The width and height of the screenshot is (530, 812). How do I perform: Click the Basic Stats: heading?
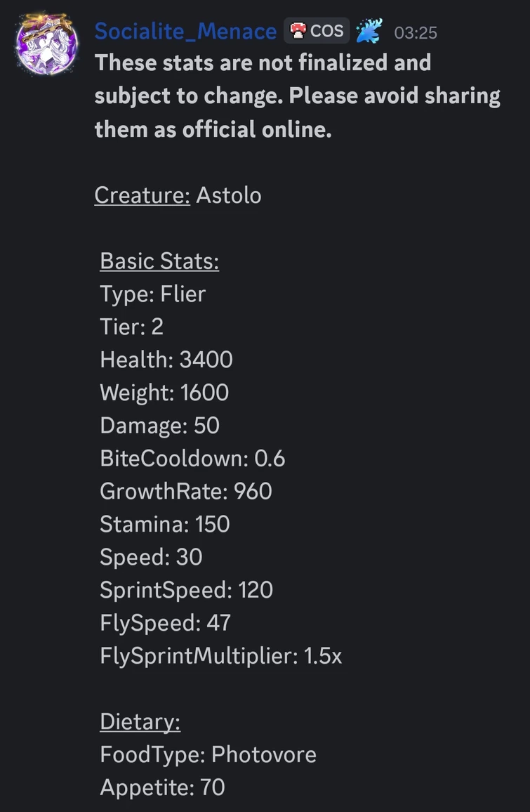click(159, 261)
